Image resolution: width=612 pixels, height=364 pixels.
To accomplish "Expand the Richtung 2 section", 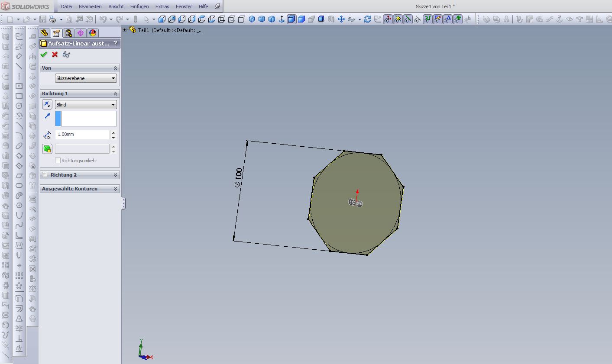I will (116, 175).
